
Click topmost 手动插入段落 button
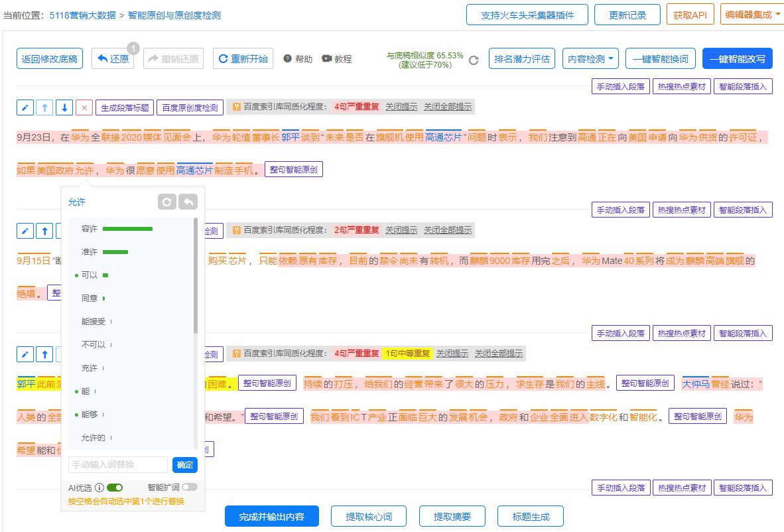(x=621, y=86)
